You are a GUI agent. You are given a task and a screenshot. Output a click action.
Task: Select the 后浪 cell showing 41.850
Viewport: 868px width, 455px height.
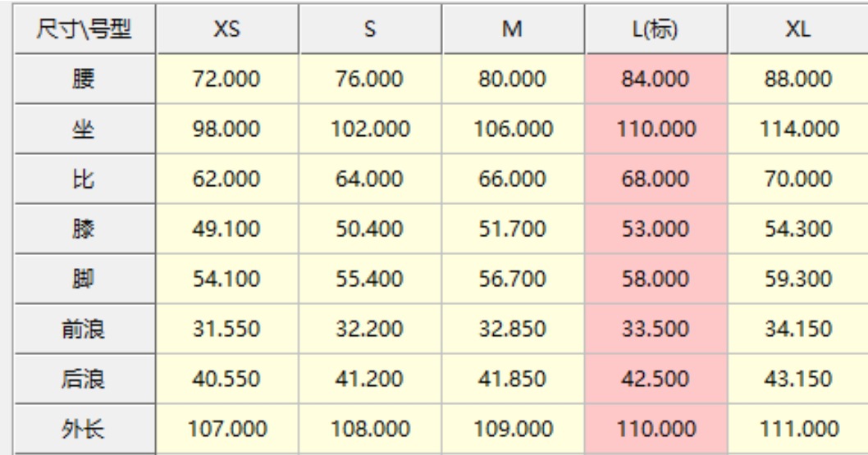point(513,379)
